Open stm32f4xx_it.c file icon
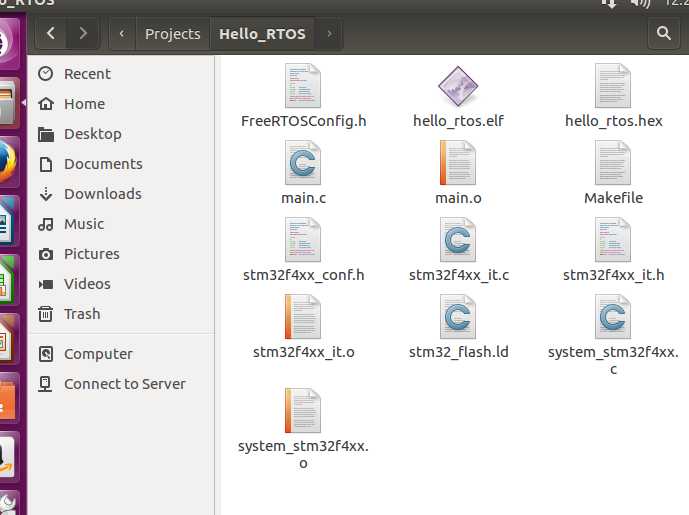This screenshot has height=515, width=689. pos(458,240)
